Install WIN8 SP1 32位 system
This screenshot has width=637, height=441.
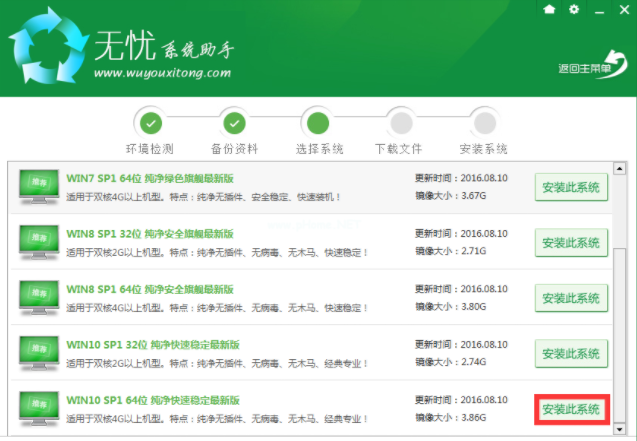(x=571, y=243)
